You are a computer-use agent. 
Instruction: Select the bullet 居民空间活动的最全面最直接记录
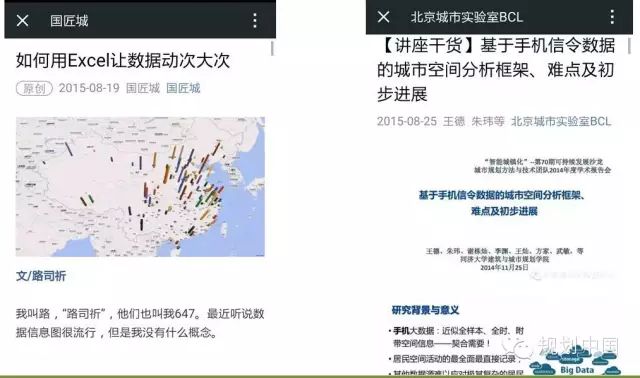tap(455, 359)
